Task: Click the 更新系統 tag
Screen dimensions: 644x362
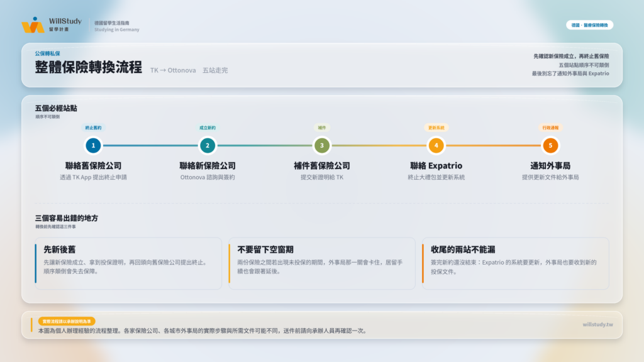Action: point(436,128)
